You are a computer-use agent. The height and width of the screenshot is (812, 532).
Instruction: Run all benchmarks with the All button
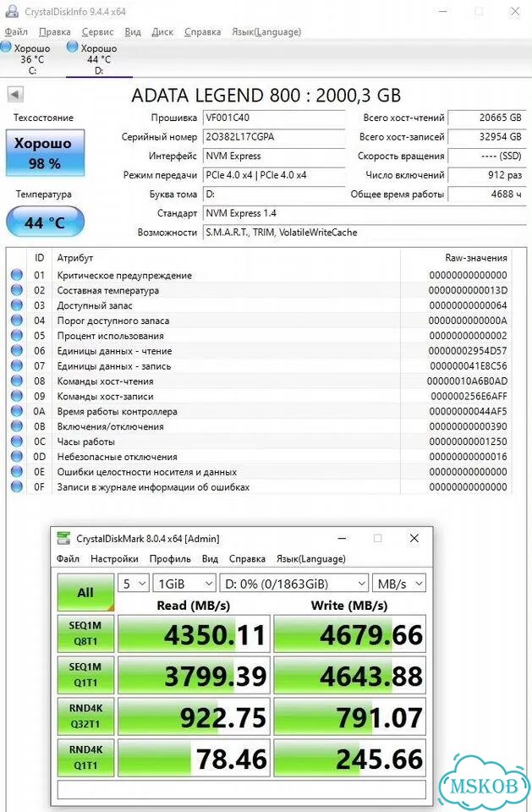tap(85, 592)
